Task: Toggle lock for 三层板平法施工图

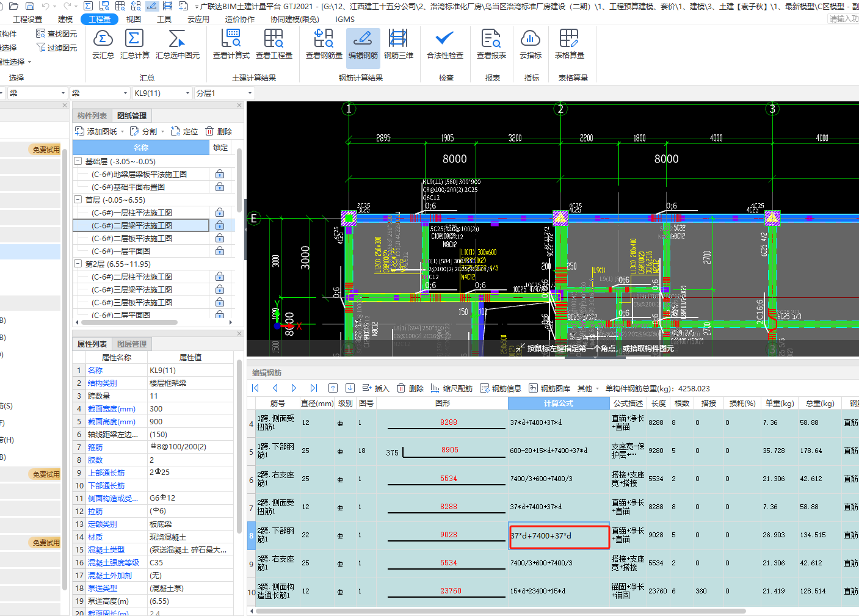Action: click(220, 303)
